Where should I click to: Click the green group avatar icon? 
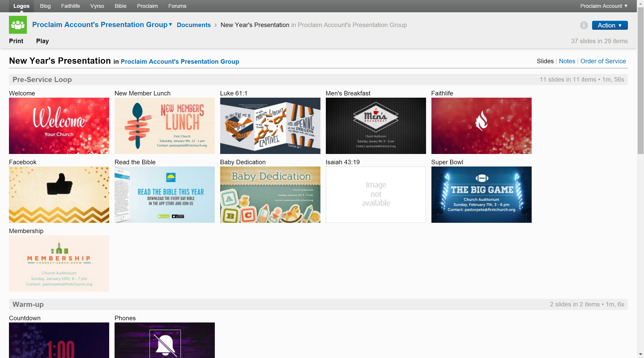click(18, 25)
